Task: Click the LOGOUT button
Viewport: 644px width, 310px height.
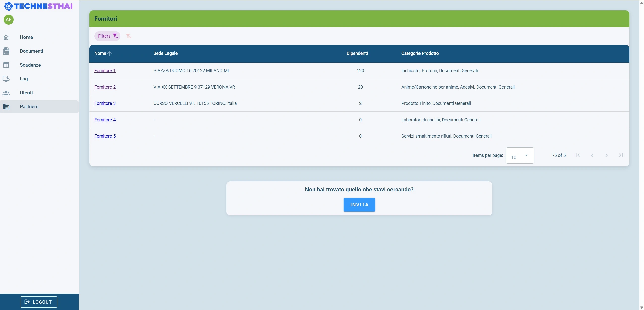Action: (39, 302)
